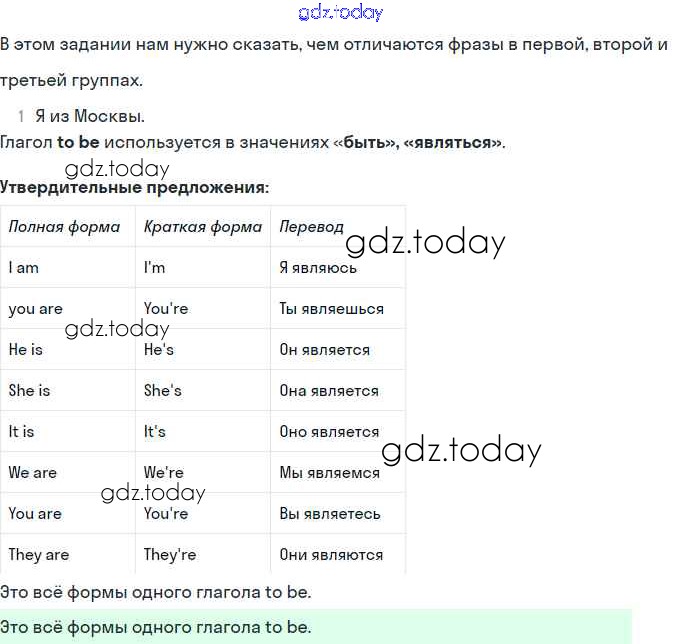Screen dimensions: 680x644
Task: Click the 'Полная форма' column header
Action: click(64, 227)
